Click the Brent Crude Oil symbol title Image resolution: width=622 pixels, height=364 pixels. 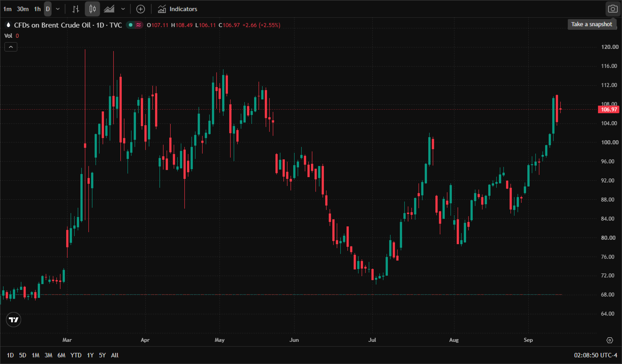[x=68, y=25]
